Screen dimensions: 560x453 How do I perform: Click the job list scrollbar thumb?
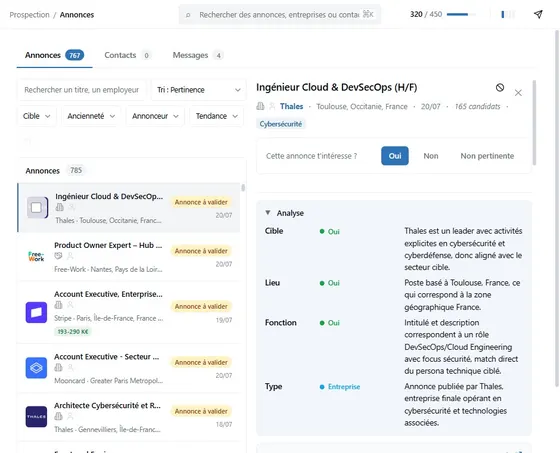pos(243,188)
